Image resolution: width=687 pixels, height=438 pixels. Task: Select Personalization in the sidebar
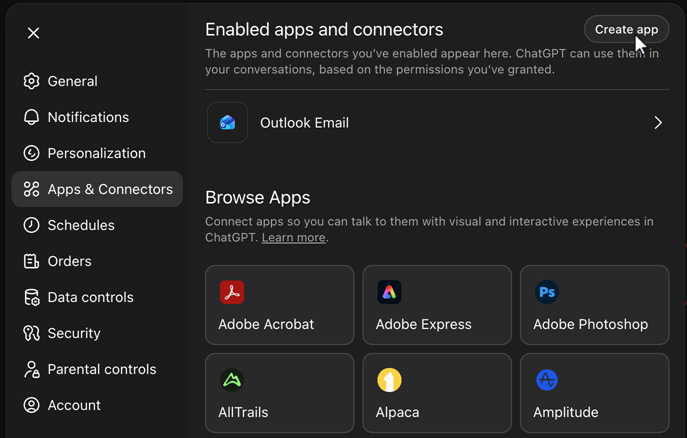tap(96, 153)
